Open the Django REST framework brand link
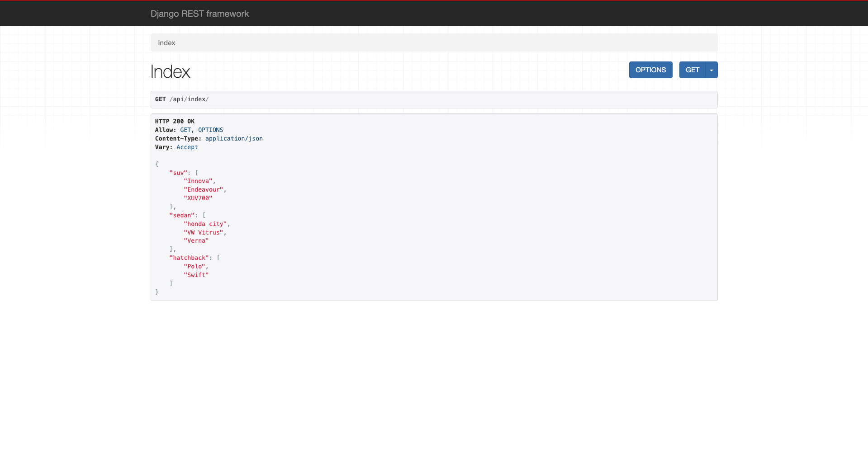This screenshot has height=451, width=868. [199, 14]
